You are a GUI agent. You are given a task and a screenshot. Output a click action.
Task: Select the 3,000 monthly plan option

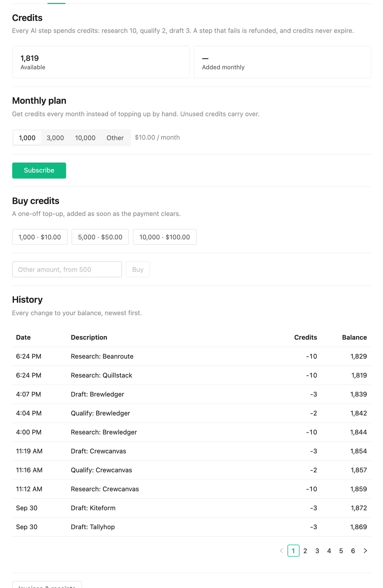point(55,138)
